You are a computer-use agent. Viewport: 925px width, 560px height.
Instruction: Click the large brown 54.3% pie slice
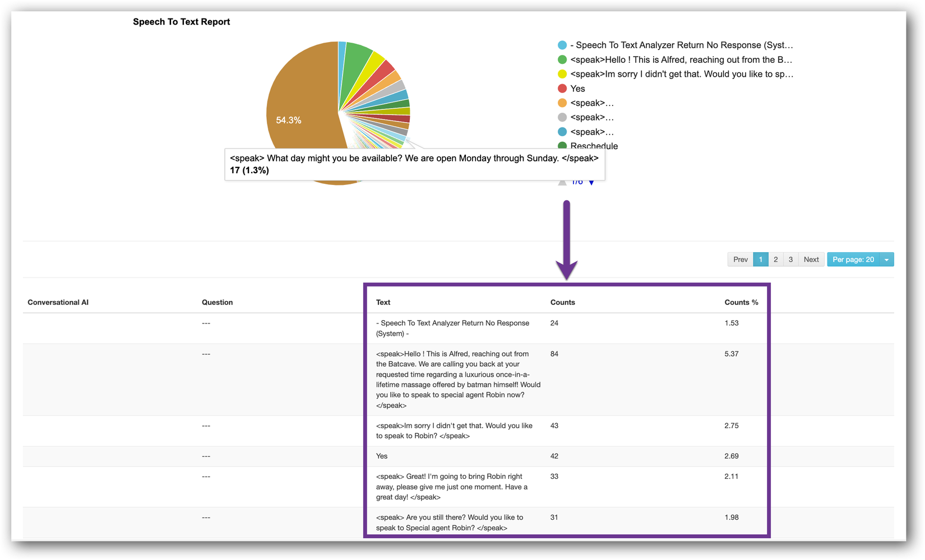tap(297, 101)
